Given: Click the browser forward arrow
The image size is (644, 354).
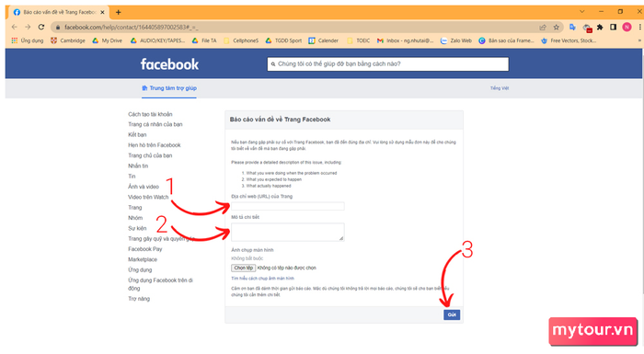Looking at the screenshot, I should (28, 27).
